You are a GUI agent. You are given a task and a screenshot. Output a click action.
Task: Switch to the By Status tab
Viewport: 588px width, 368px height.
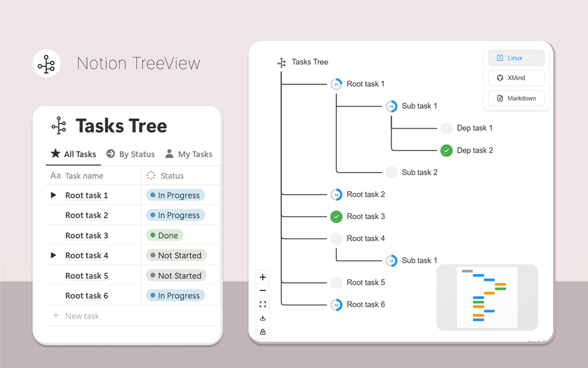click(x=130, y=154)
